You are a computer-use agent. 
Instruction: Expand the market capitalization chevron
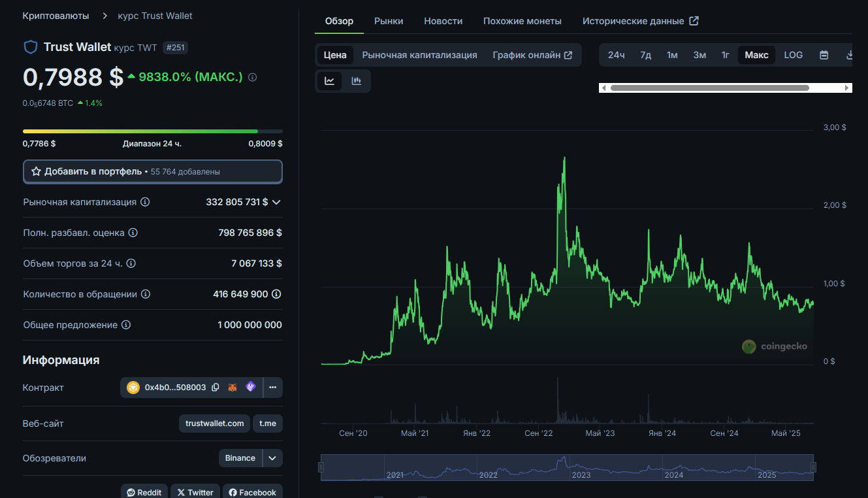[x=276, y=202]
